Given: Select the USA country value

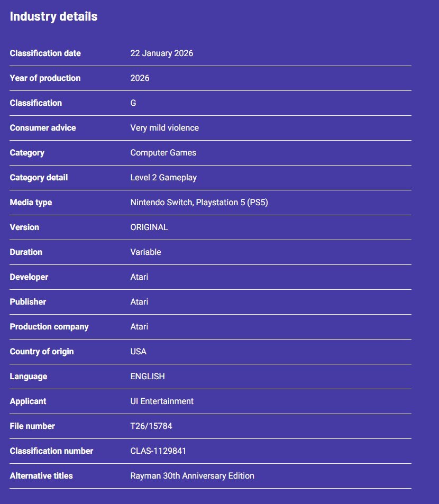Looking at the screenshot, I should click(x=138, y=352).
